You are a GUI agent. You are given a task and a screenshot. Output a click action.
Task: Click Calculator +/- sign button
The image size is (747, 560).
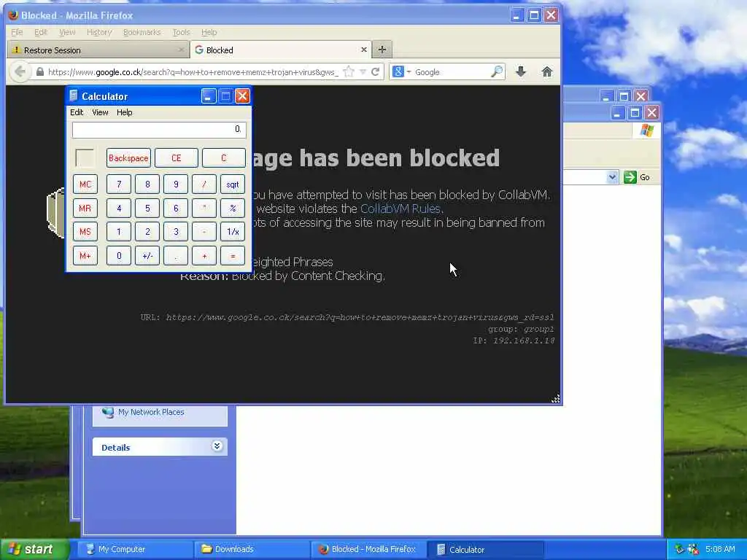147,256
